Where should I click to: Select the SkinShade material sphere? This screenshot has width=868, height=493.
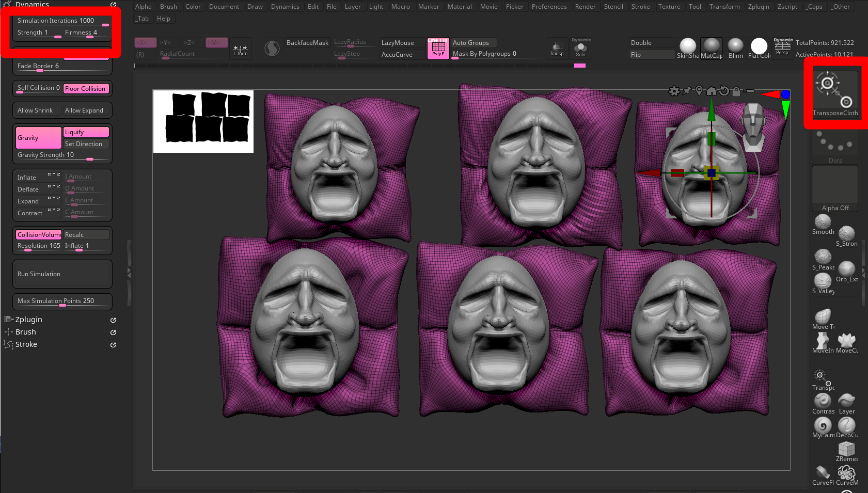(687, 46)
